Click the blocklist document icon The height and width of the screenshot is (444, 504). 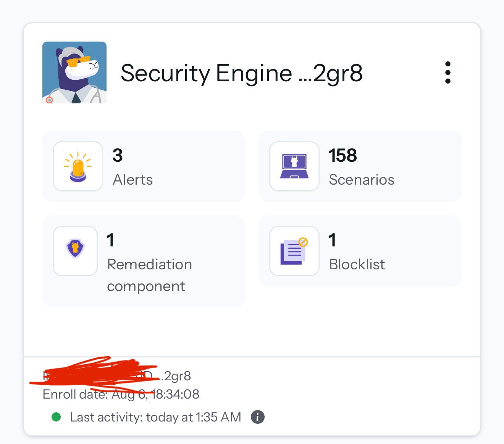coord(294,251)
